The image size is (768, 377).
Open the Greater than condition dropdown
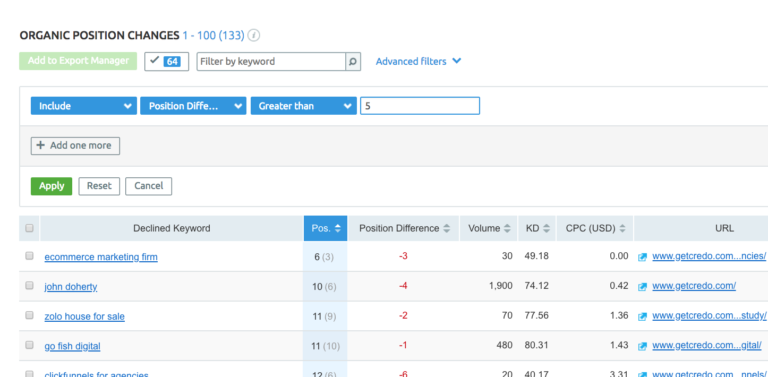pyautogui.click(x=304, y=106)
